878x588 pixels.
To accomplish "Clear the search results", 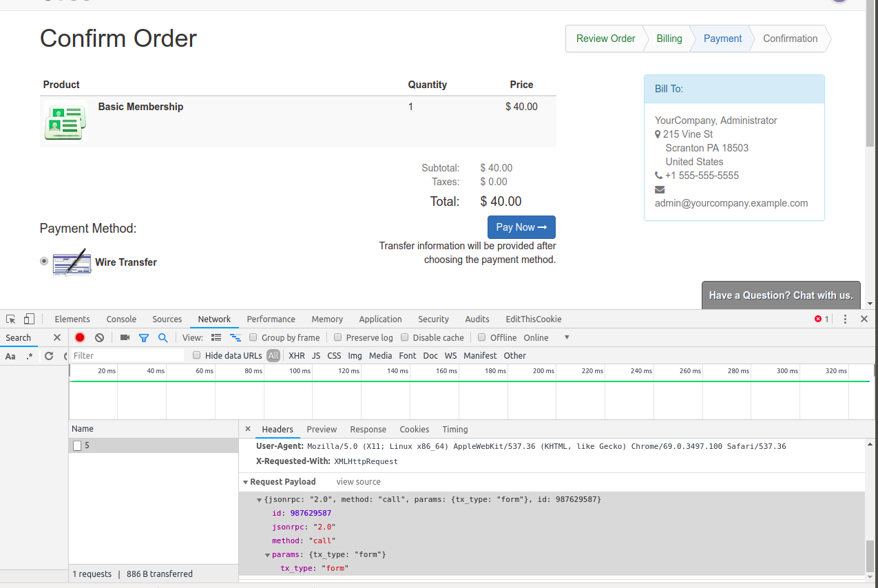I will pos(67,356).
